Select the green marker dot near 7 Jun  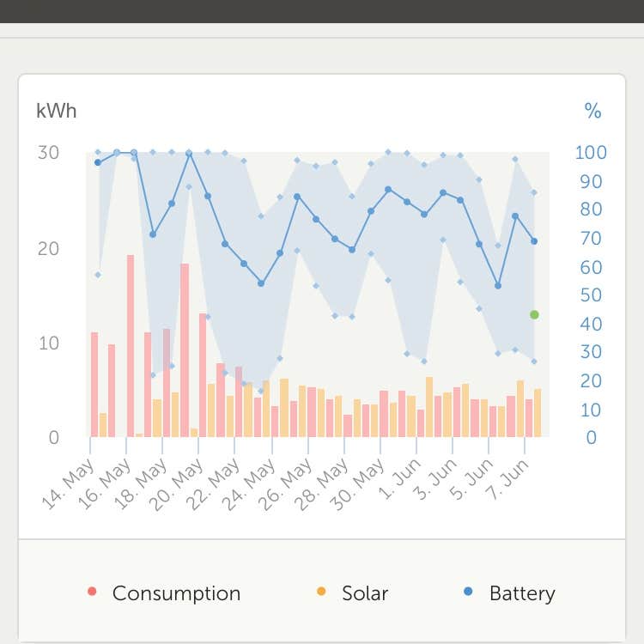click(x=534, y=315)
